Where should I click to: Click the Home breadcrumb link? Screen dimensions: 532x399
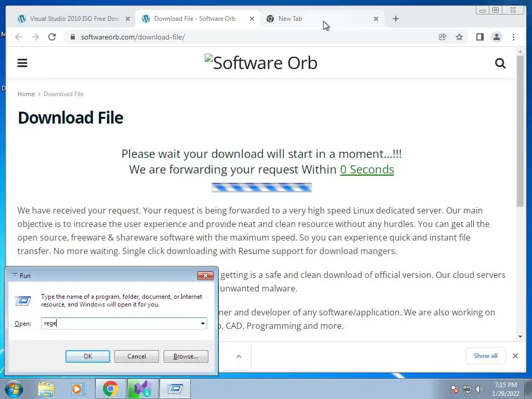[26, 94]
